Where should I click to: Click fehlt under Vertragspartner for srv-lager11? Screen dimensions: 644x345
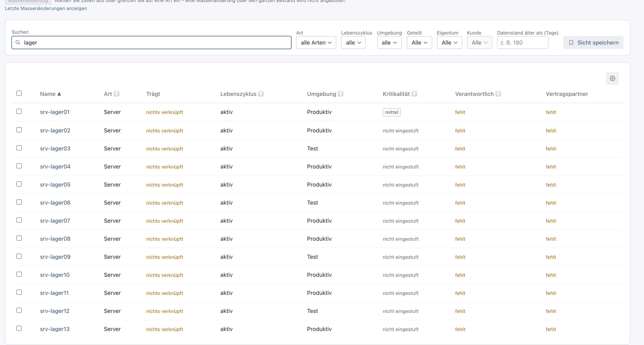point(551,293)
